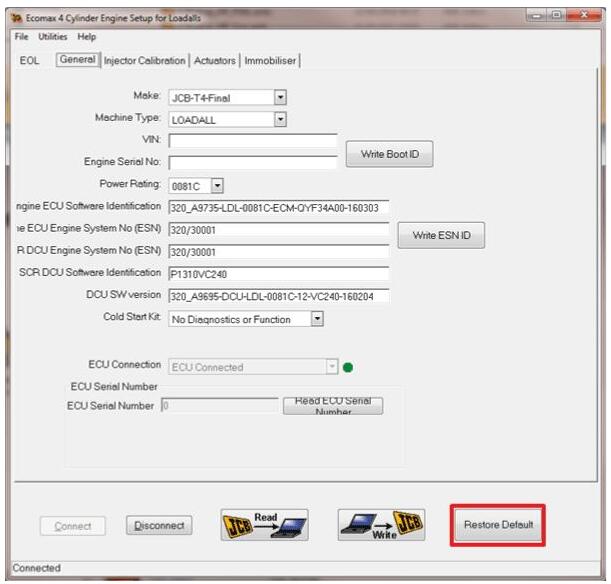Open the Utilities menu
Viewport: 611px width, 584px height.
click(x=53, y=37)
